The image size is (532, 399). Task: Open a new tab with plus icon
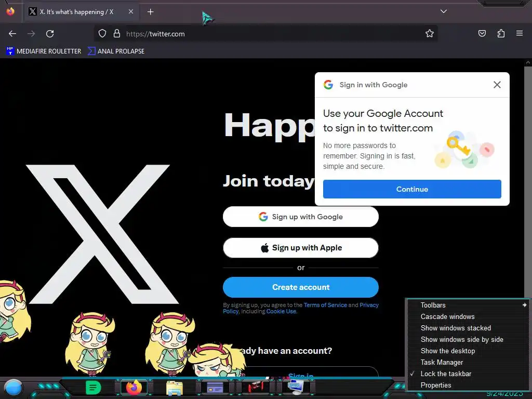[150, 12]
